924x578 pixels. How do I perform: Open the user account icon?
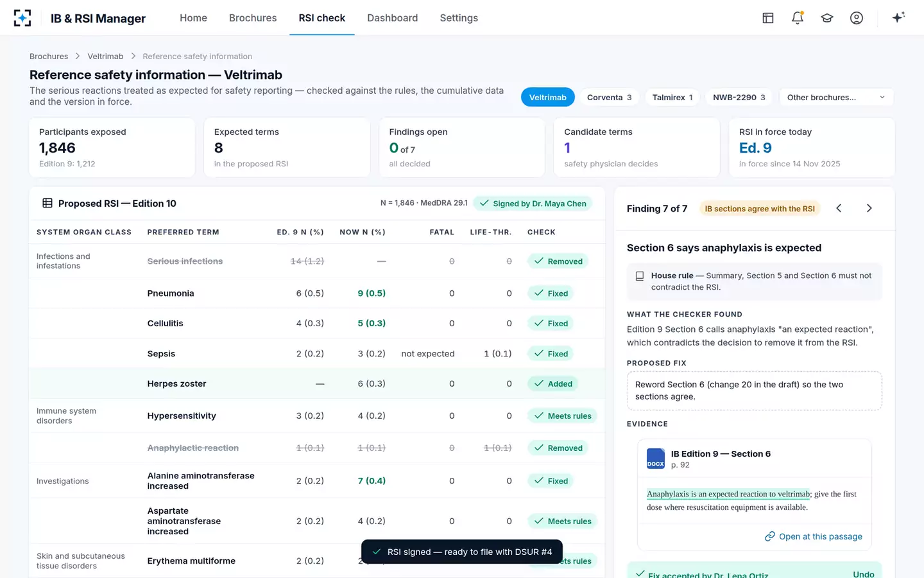click(856, 18)
